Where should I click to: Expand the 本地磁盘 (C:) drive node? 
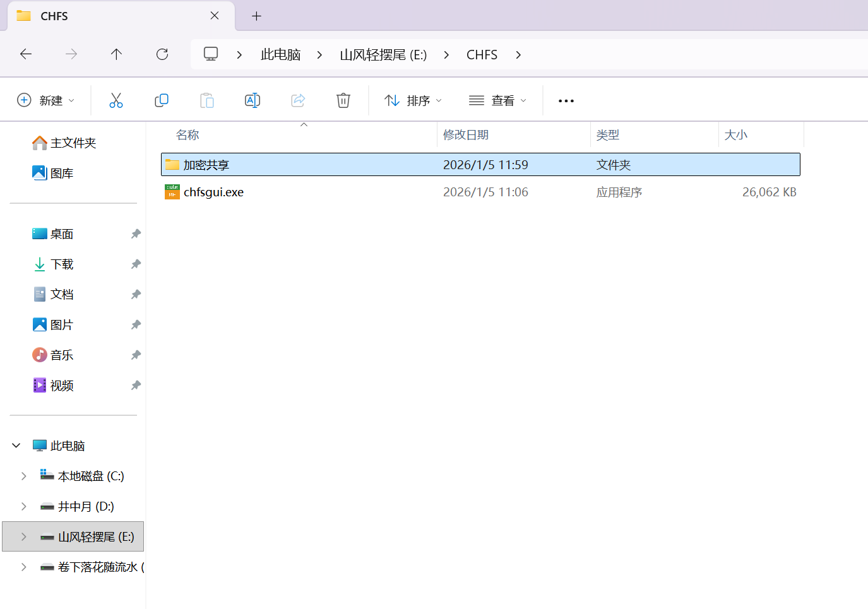point(24,475)
